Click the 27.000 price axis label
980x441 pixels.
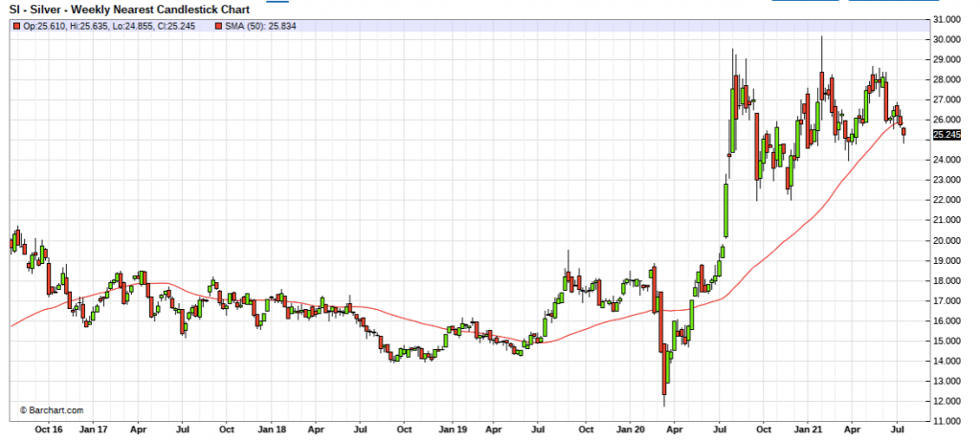coord(947,99)
